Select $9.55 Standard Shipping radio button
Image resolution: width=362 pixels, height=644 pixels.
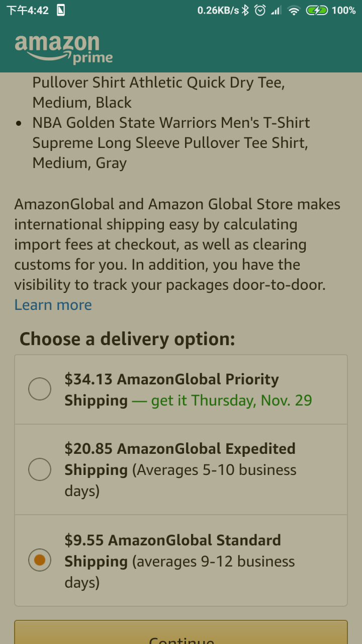tap(40, 560)
